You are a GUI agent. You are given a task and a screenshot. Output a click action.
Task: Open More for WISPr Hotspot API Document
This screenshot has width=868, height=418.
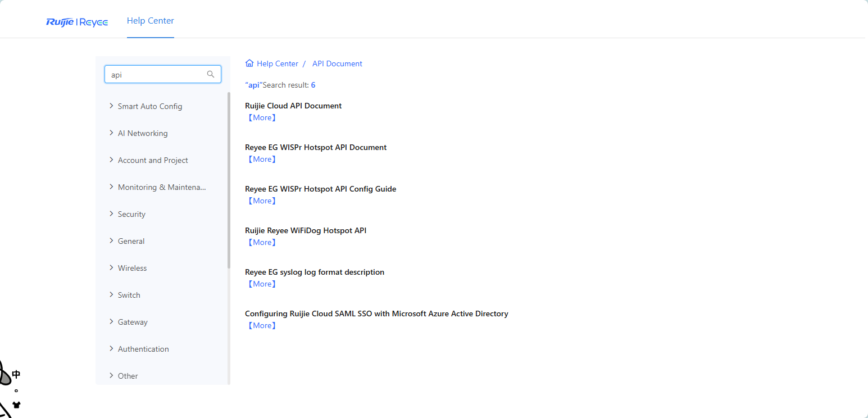point(262,159)
